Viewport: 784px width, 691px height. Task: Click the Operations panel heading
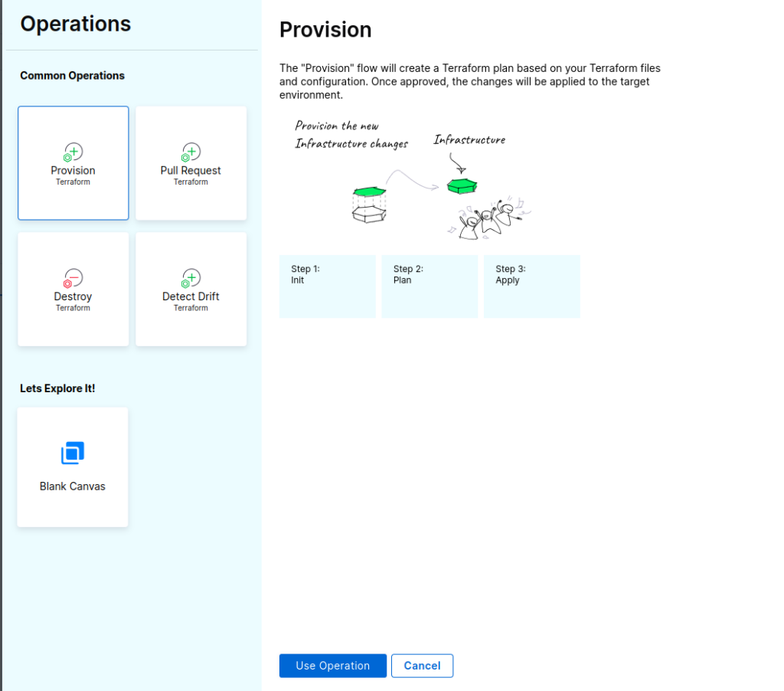76,24
